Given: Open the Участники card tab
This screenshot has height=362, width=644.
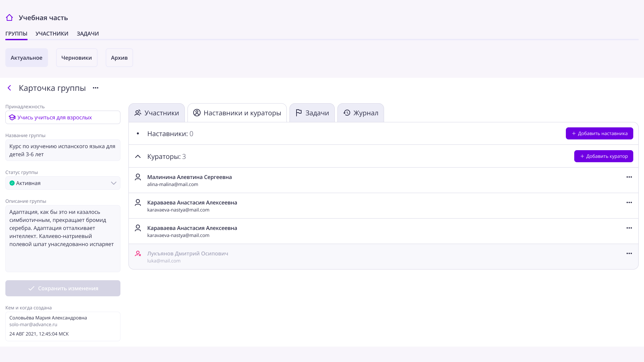Looking at the screenshot, I should (157, 113).
